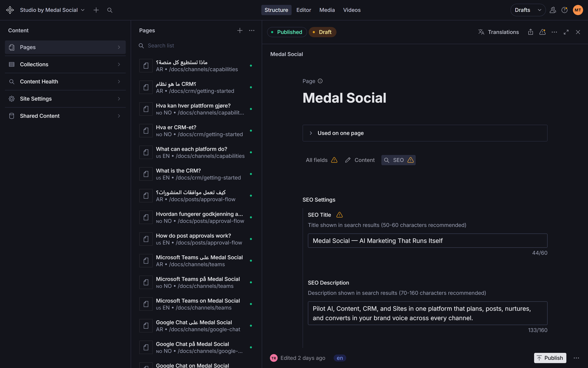Close the document pane
The width and height of the screenshot is (588, 368).
[578, 32]
